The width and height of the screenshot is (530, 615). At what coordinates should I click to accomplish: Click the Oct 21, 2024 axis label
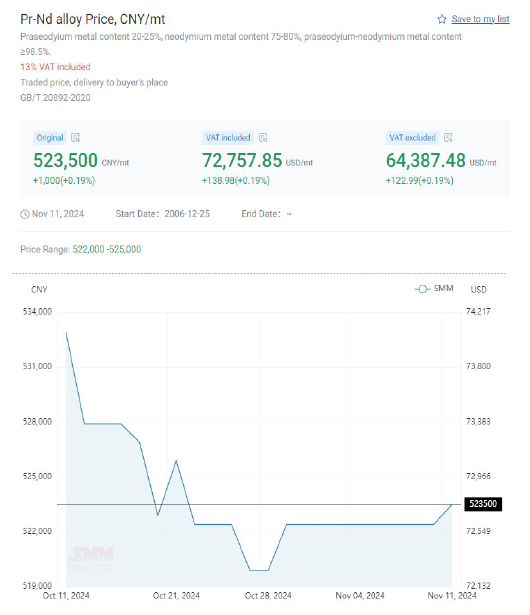coord(176,596)
